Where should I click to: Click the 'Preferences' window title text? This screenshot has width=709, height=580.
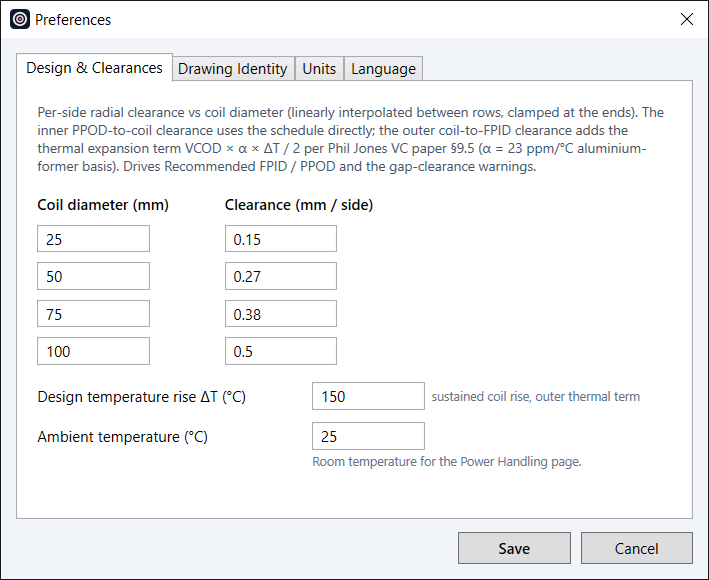point(73,20)
